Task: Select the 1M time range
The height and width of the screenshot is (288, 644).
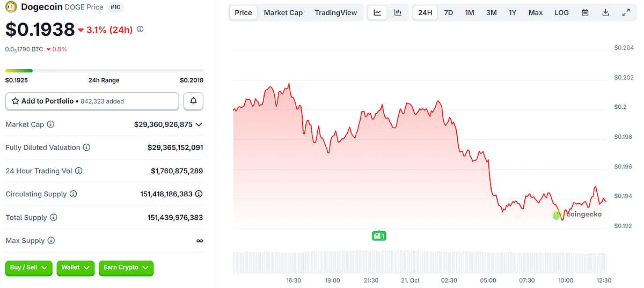Action: click(x=470, y=12)
